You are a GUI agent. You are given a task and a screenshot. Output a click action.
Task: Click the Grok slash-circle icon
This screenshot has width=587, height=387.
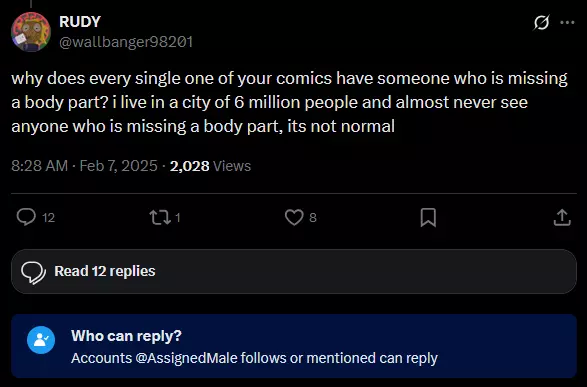541,22
